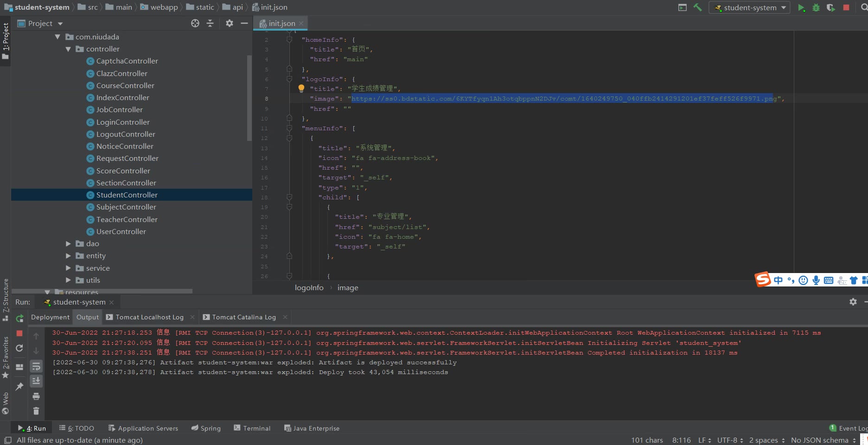868x445 pixels.
Task: Open Event Log
Action: click(x=848, y=428)
